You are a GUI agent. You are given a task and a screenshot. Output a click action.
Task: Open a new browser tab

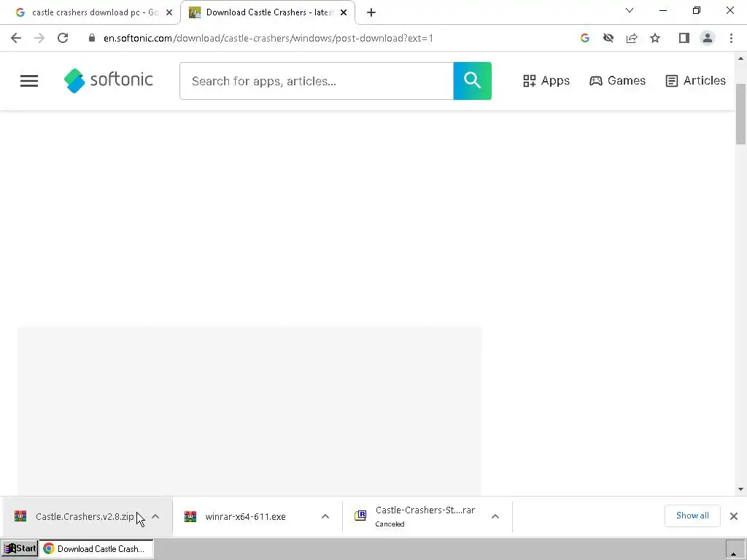coord(371,12)
